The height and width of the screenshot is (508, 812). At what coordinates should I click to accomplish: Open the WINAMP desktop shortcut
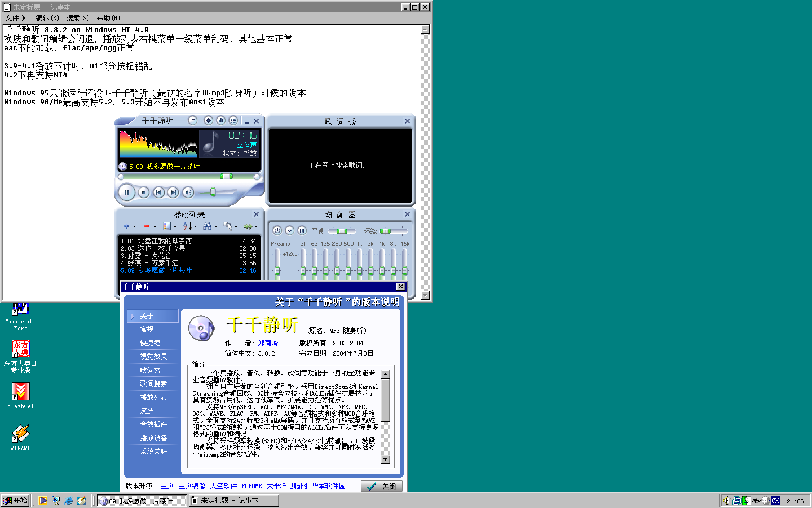tap(20, 437)
